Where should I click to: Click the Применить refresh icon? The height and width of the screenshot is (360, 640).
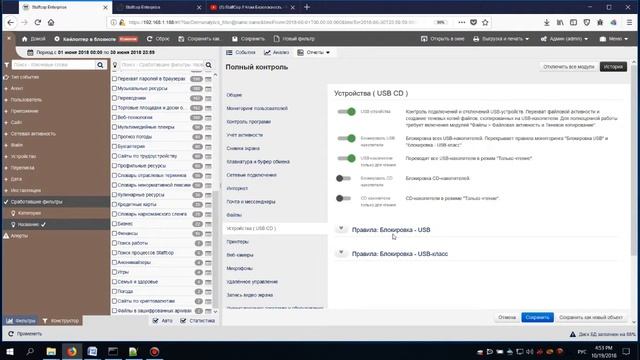click(11, 334)
